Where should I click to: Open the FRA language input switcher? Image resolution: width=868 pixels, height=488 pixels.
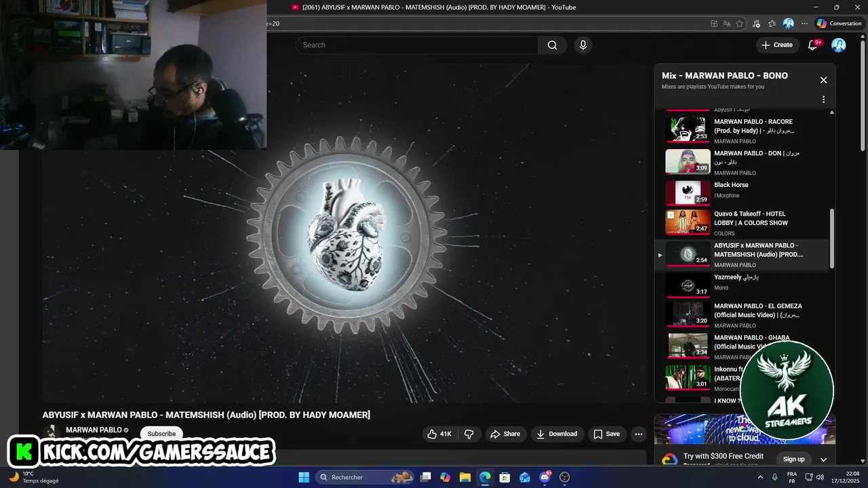pos(791,477)
